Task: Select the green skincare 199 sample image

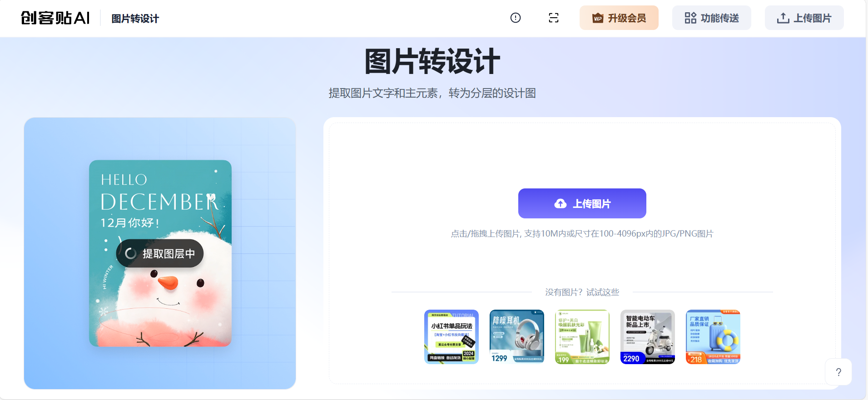Action: (582, 337)
